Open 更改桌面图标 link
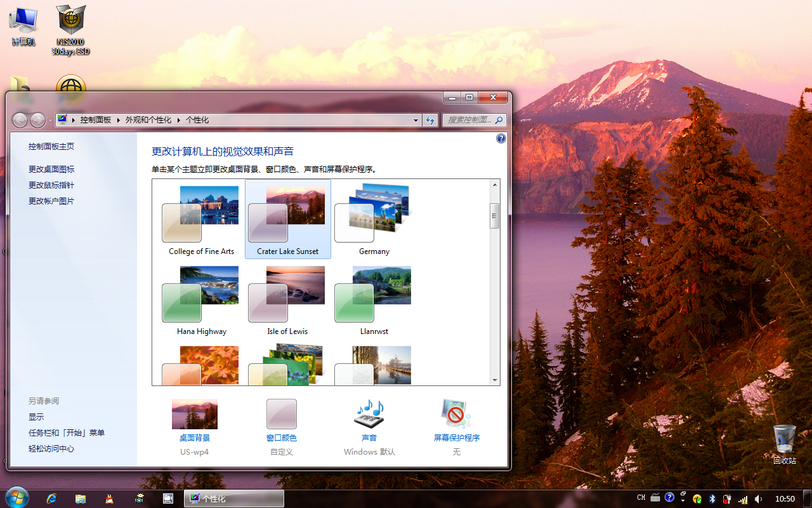Screen dimensions: 812x508 click(x=51, y=169)
